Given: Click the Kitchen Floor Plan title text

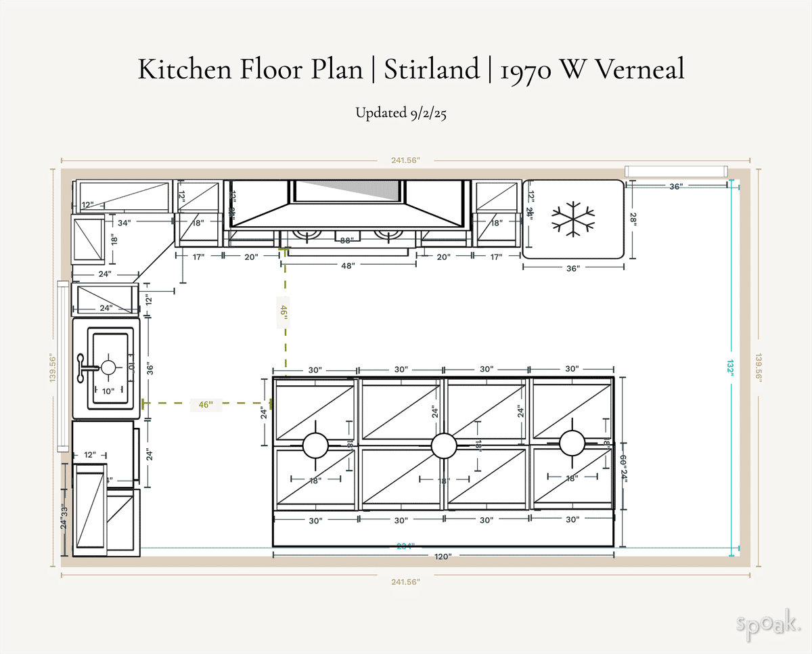Looking at the screenshot, I should pyautogui.click(x=406, y=69).
